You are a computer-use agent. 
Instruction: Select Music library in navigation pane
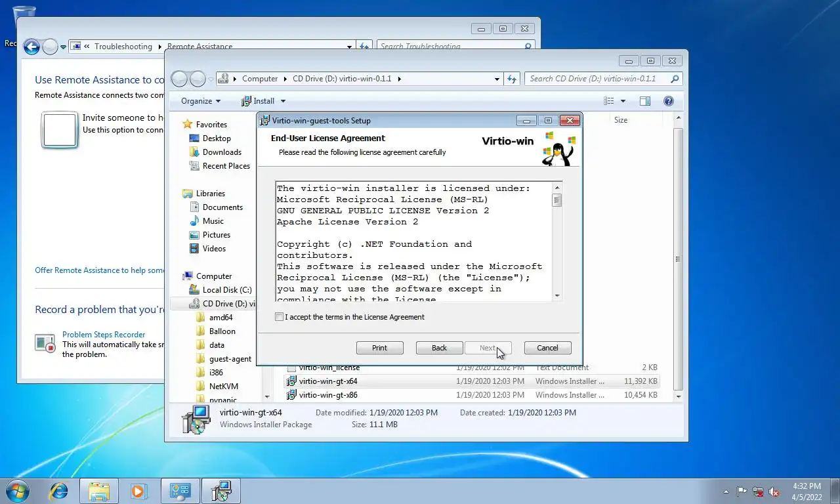[x=213, y=221]
